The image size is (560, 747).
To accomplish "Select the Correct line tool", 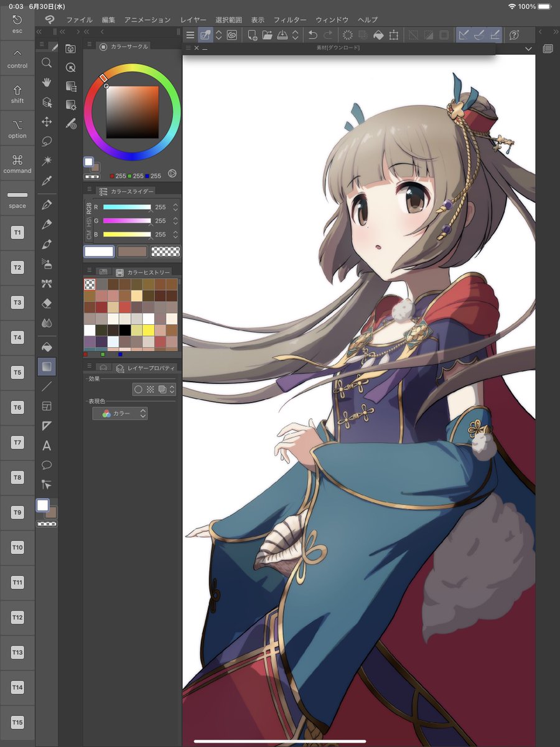I will point(47,484).
